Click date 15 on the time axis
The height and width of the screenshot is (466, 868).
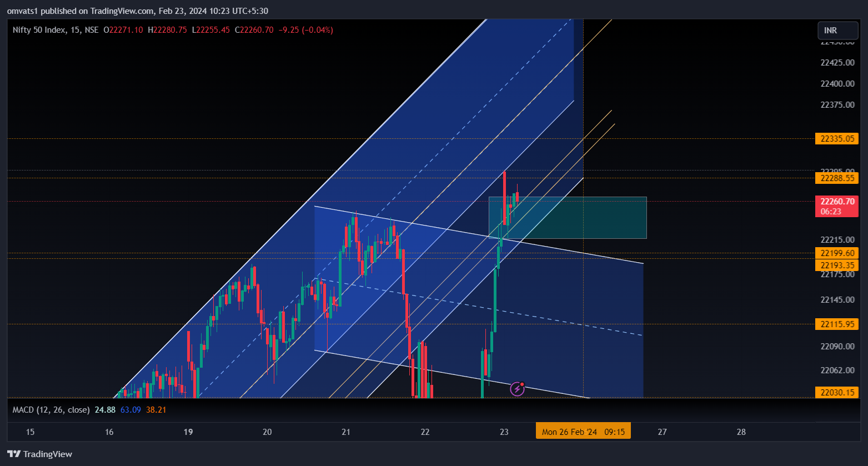pyautogui.click(x=30, y=432)
